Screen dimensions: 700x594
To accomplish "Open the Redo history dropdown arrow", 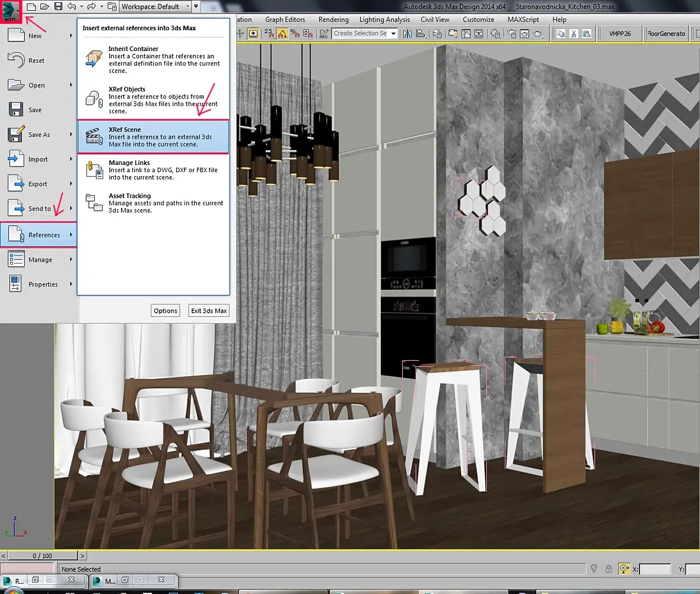I will [101, 7].
